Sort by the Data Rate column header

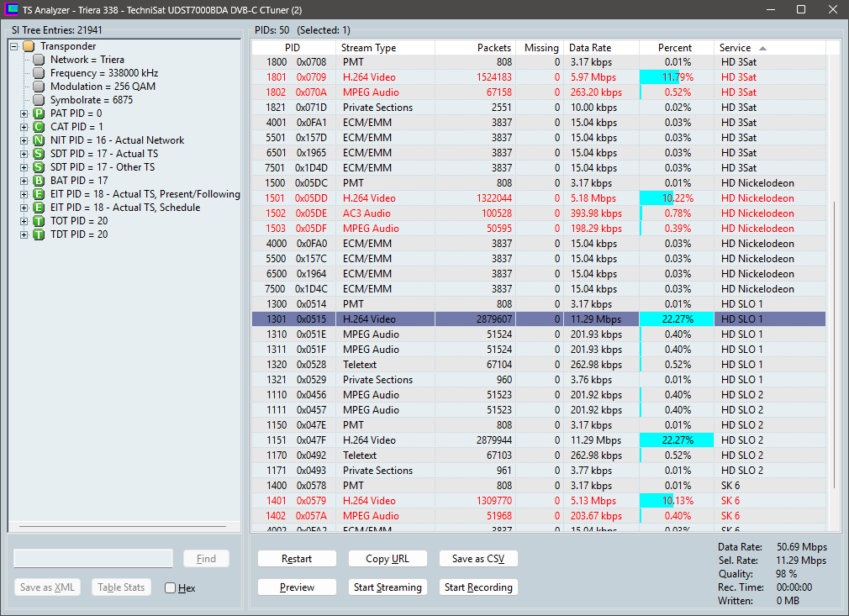[x=601, y=48]
